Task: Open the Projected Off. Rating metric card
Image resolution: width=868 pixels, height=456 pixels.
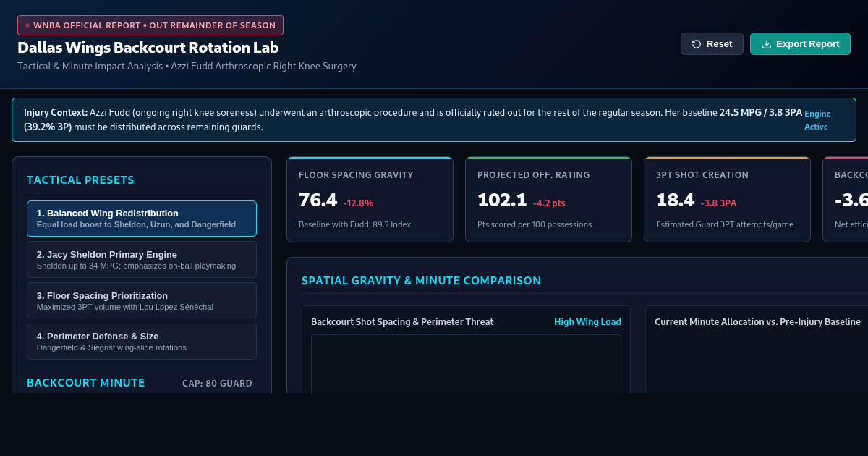Action: (548, 199)
